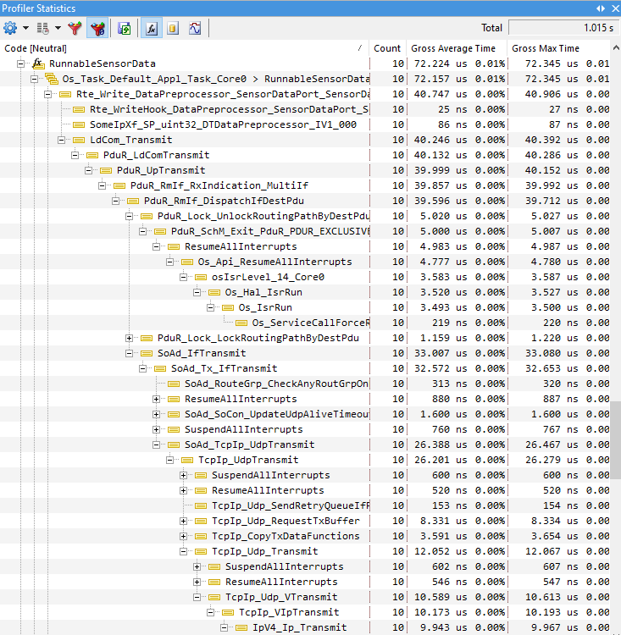The height and width of the screenshot is (635, 621).
Task: Select the TcpIp_UdpTransmit row label
Action: (x=248, y=460)
